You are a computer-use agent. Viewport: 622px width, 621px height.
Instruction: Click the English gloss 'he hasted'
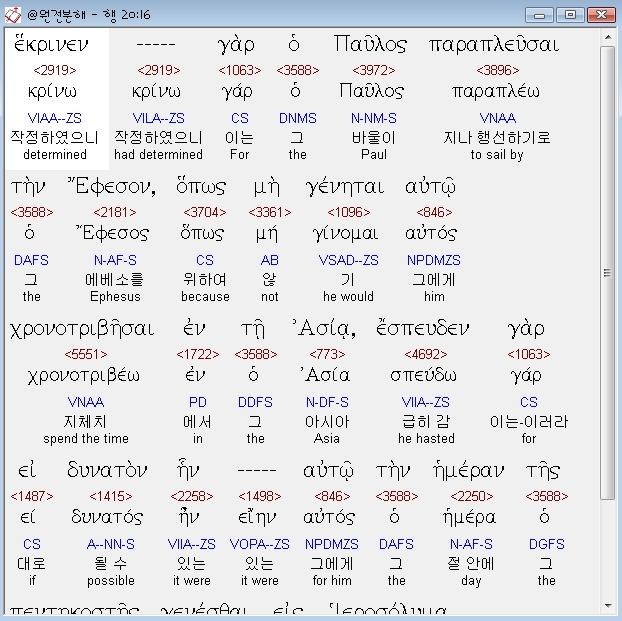pyautogui.click(x=426, y=438)
